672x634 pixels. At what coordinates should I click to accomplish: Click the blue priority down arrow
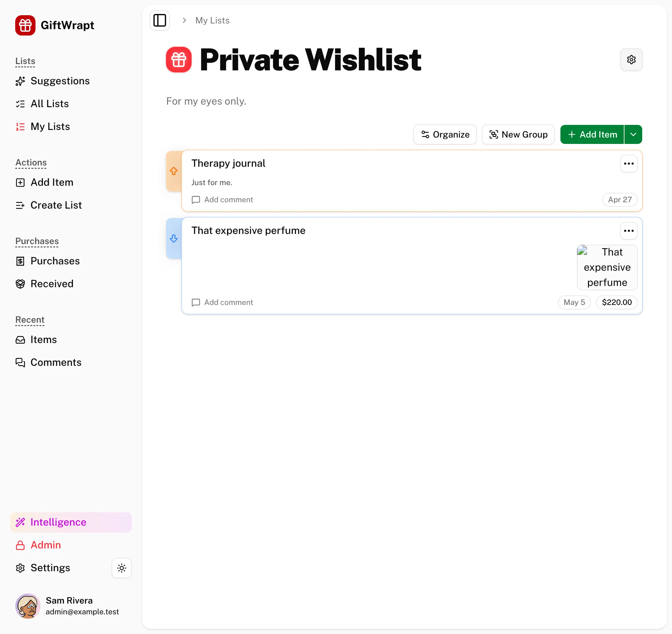[x=174, y=239]
